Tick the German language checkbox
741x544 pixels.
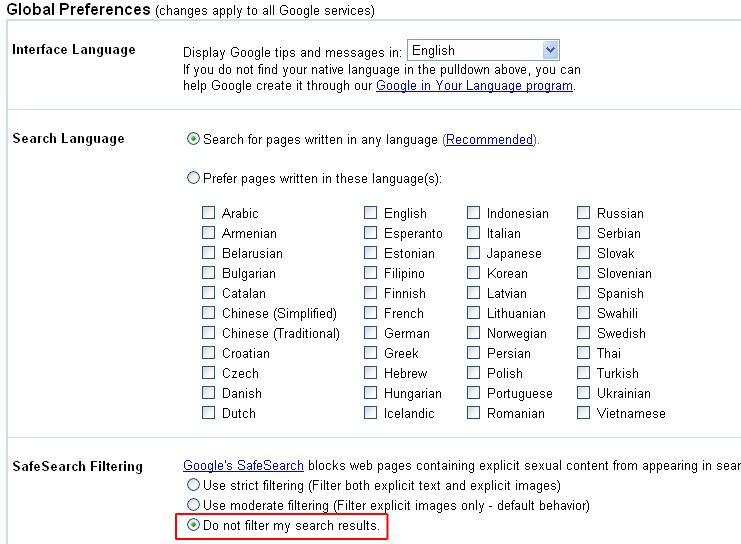pyautogui.click(x=371, y=333)
